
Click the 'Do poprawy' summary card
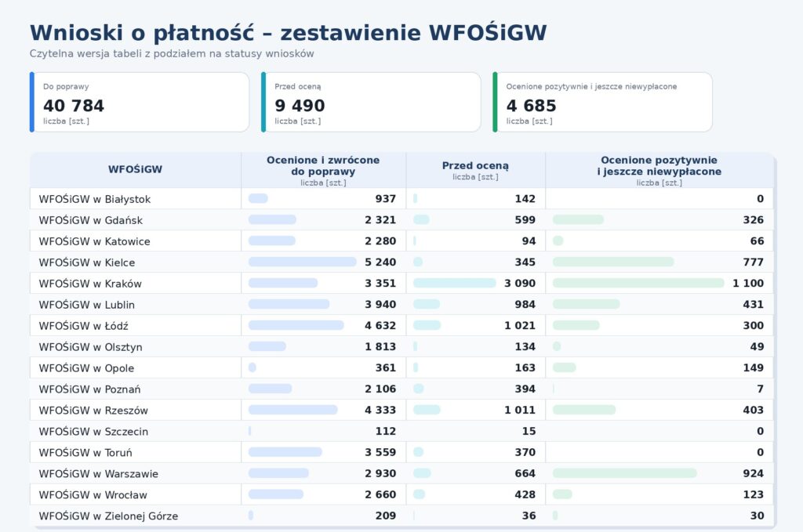tap(140, 103)
